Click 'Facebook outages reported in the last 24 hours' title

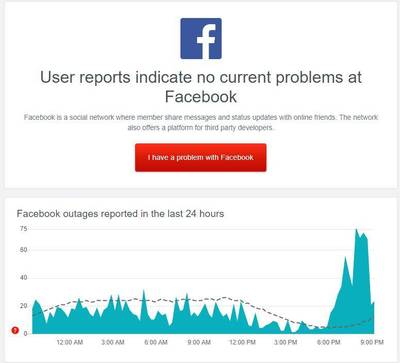[120, 214]
